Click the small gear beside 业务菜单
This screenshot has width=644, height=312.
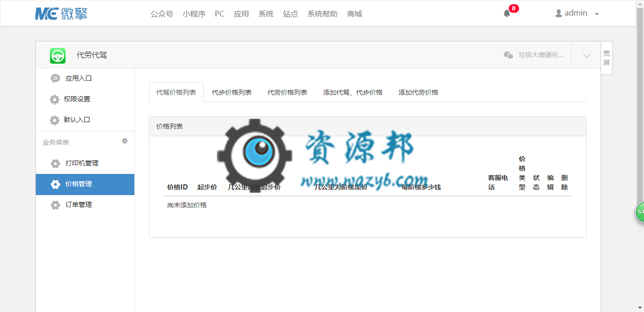coord(124,141)
